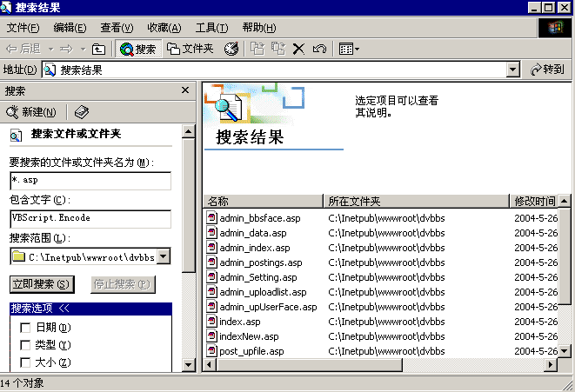The width and height of the screenshot is (575, 392).
Task: Open the History toolbar icon
Action: 231,49
